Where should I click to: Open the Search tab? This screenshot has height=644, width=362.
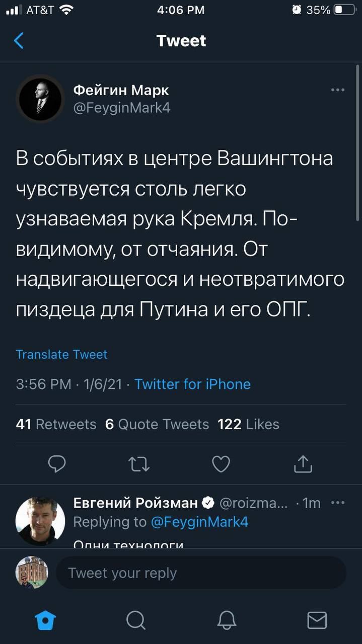coord(135,620)
